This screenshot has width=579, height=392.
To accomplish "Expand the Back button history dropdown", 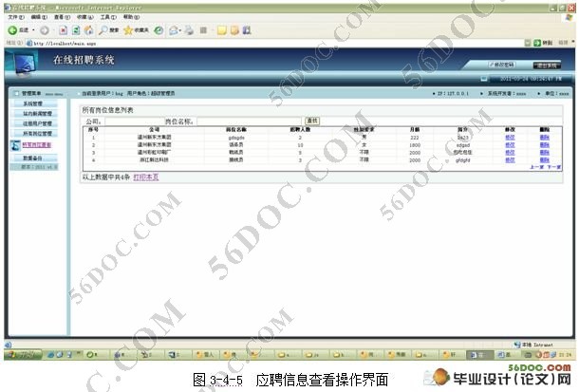I will [x=35, y=29].
